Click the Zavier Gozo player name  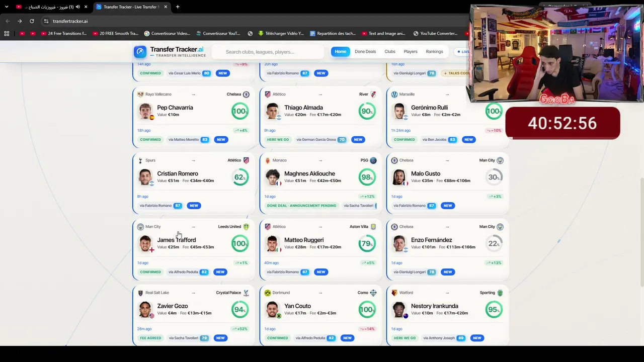coord(173,306)
